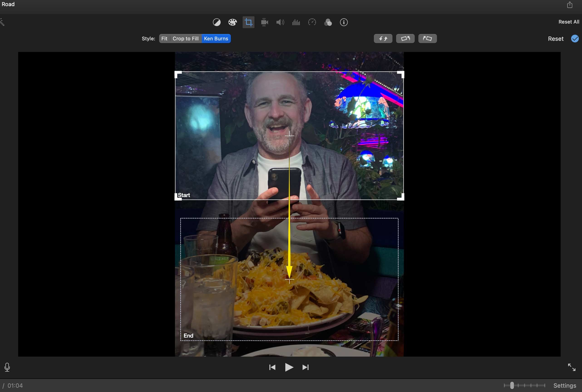Select the Start frame label
Image resolution: width=582 pixels, height=392 pixels.
click(x=184, y=195)
